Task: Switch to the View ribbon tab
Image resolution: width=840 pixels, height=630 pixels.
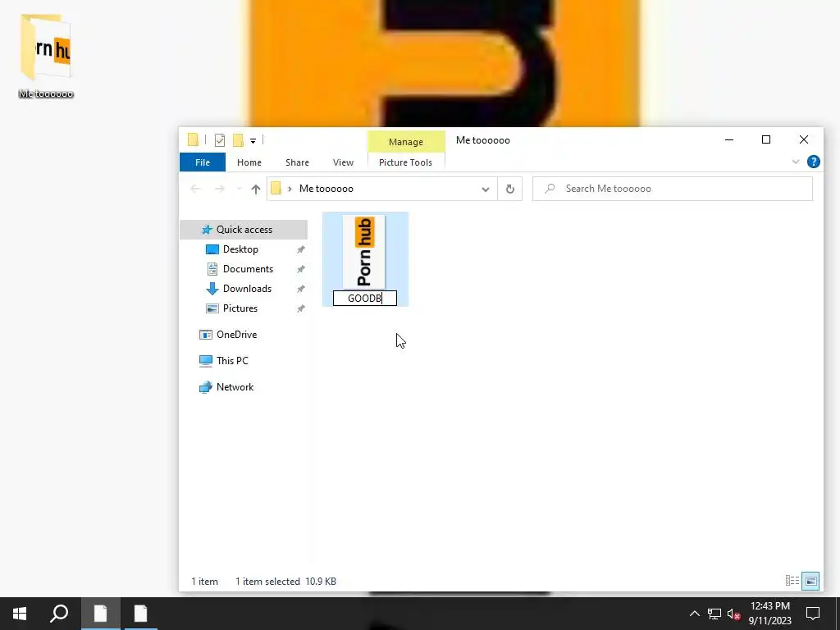Action: pyautogui.click(x=343, y=162)
